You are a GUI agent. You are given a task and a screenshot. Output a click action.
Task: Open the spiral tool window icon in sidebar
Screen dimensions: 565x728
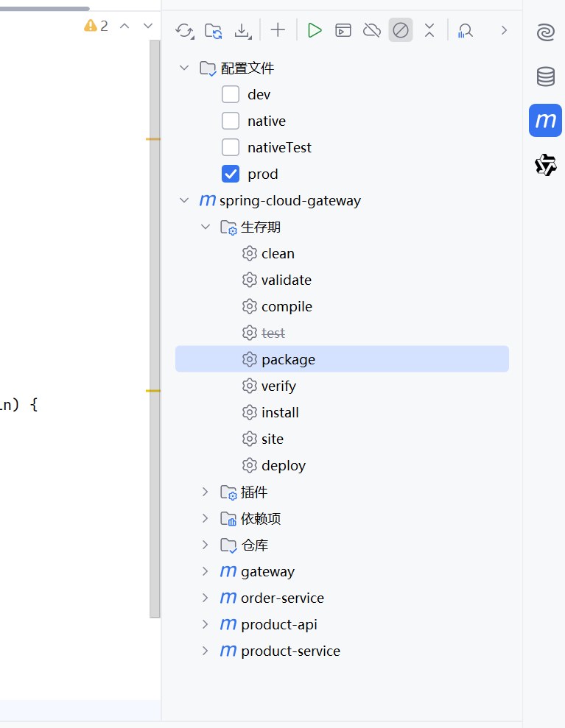(546, 32)
